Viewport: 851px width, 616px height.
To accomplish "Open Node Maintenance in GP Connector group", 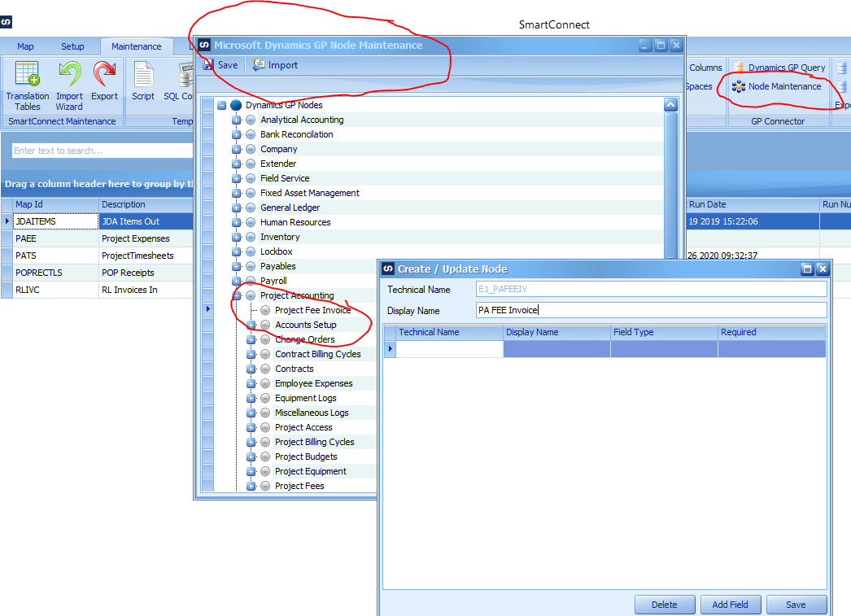I will click(777, 86).
